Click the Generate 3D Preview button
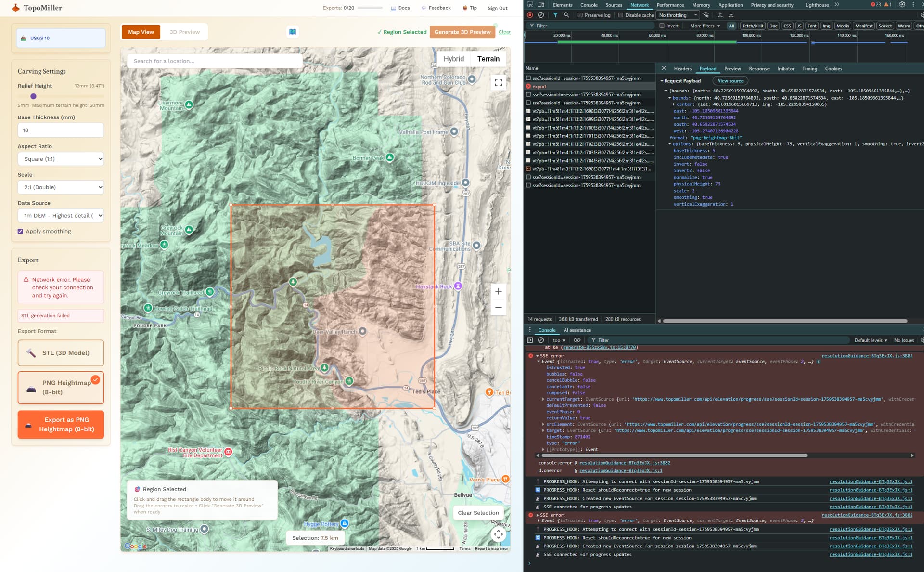The height and width of the screenshot is (572, 924). click(x=462, y=32)
